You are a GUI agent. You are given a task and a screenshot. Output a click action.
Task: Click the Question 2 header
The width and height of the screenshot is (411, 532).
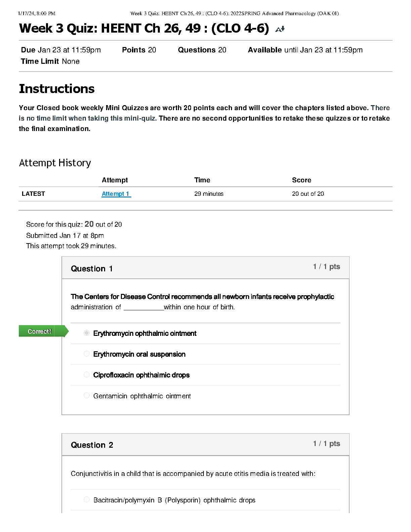tap(92, 445)
